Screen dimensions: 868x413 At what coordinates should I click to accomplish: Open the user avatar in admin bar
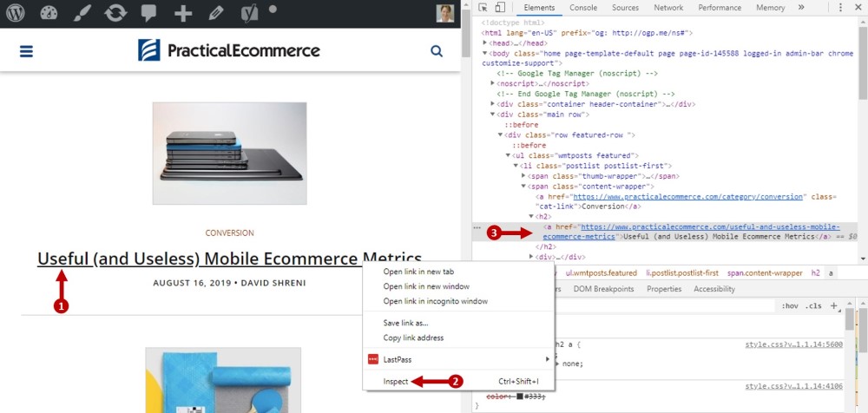point(445,13)
